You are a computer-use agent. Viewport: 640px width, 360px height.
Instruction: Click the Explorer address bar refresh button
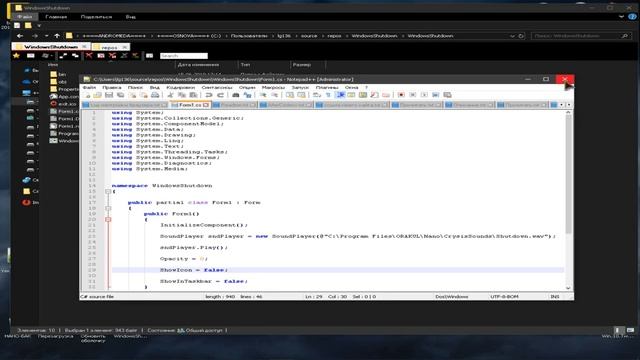click(x=521, y=36)
